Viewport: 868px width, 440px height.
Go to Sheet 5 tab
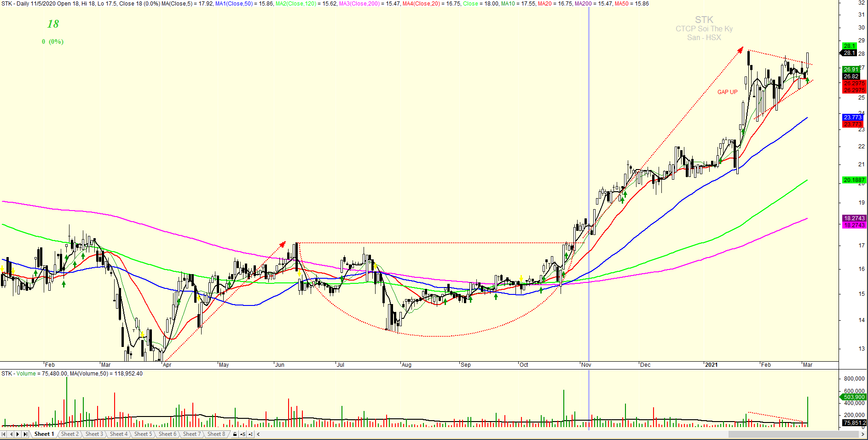click(x=143, y=434)
